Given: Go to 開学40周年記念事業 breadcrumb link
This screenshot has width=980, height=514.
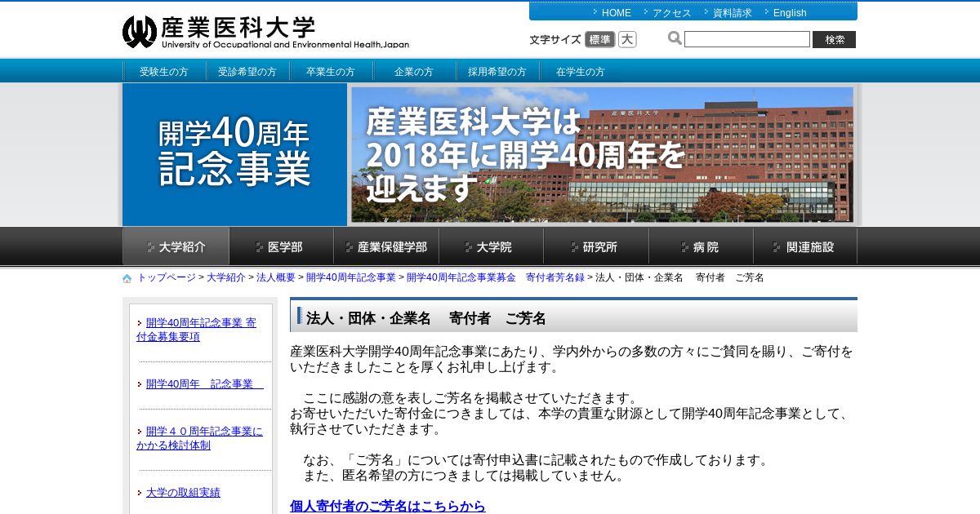Looking at the screenshot, I should [x=351, y=277].
